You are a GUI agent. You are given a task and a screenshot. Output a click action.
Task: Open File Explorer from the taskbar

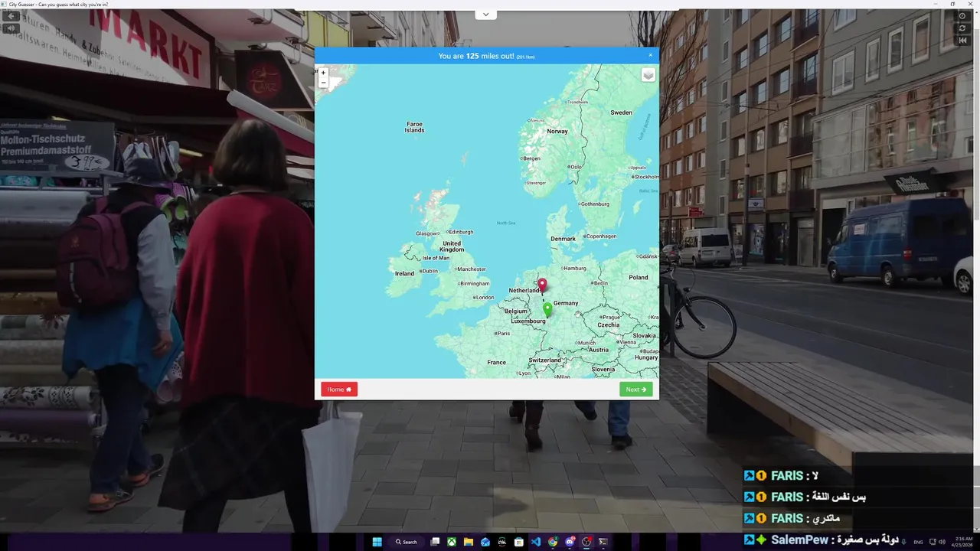pos(469,542)
